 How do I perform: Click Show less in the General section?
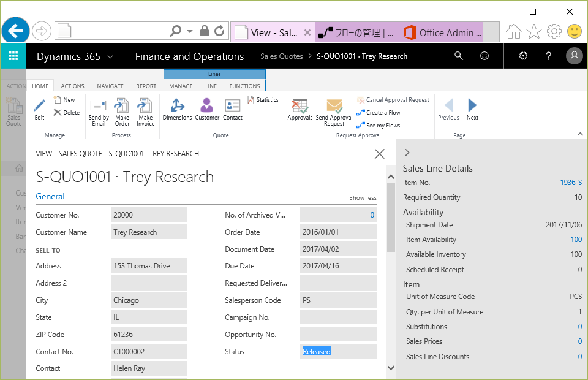363,198
